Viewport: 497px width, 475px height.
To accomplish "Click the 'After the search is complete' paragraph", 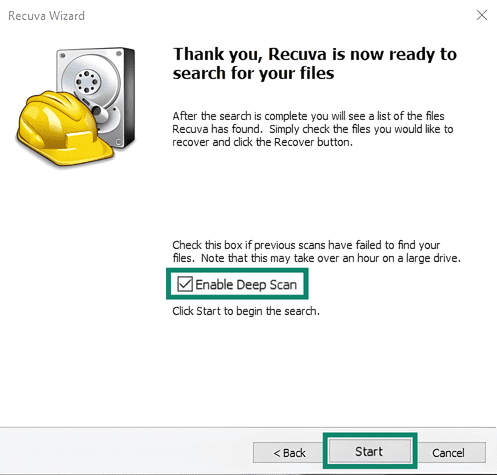I will [313, 129].
